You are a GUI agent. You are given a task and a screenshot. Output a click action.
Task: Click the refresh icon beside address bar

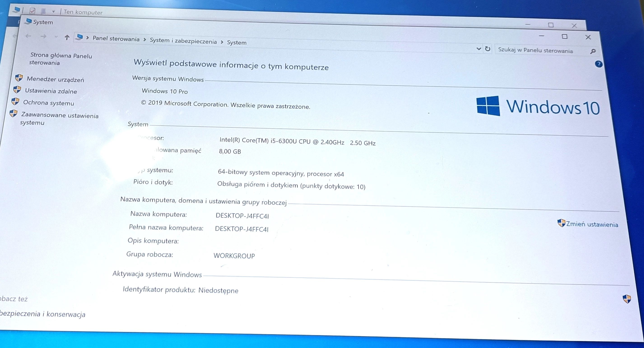click(488, 49)
